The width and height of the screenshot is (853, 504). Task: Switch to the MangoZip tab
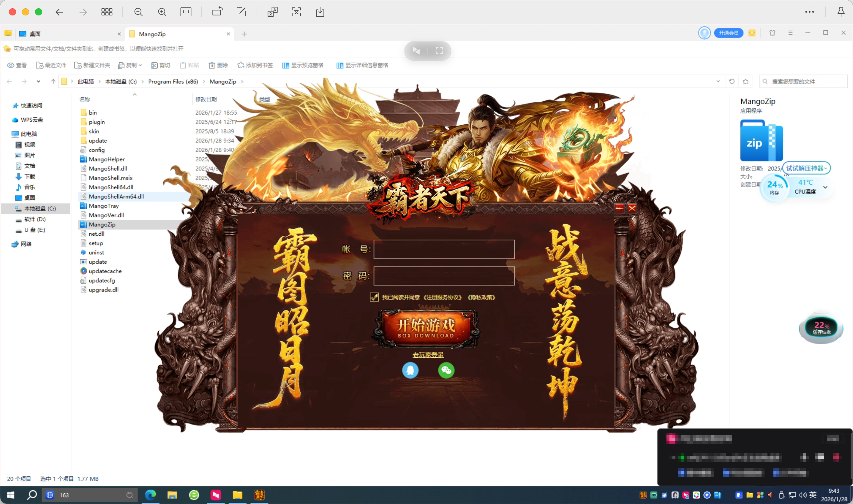(x=152, y=34)
